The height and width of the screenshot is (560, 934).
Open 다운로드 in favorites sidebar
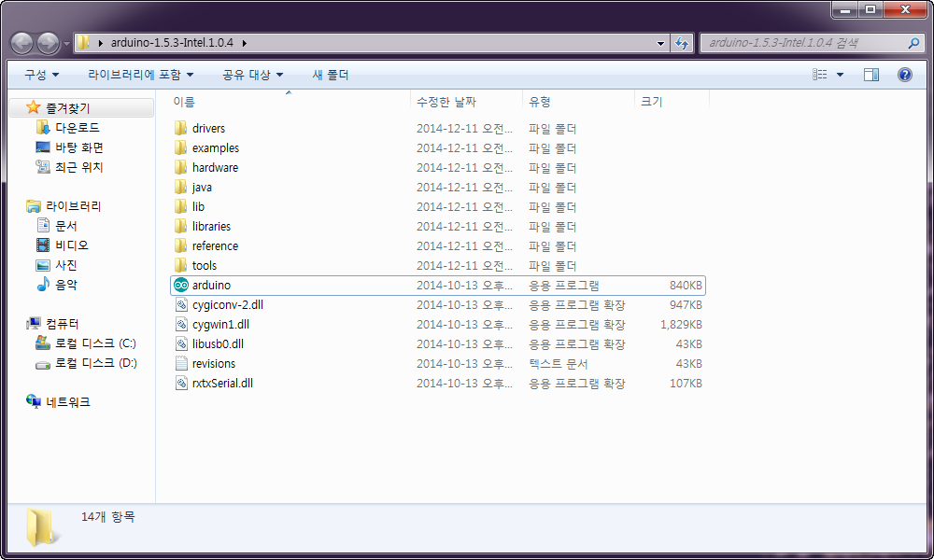coord(77,128)
